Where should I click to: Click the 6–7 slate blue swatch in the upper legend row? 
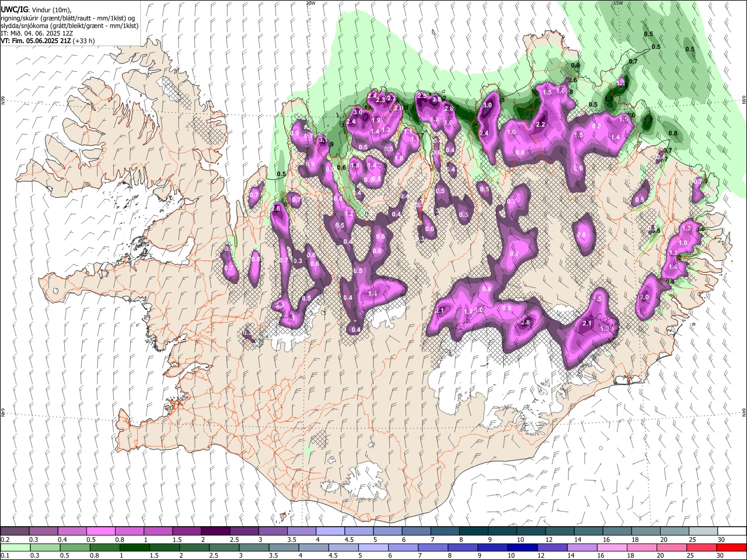tap(415, 531)
